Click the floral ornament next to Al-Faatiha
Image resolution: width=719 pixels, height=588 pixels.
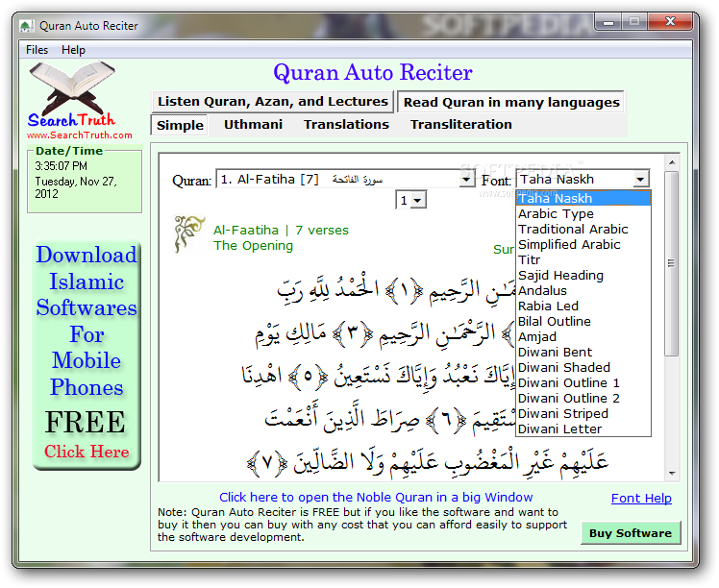[188, 233]
